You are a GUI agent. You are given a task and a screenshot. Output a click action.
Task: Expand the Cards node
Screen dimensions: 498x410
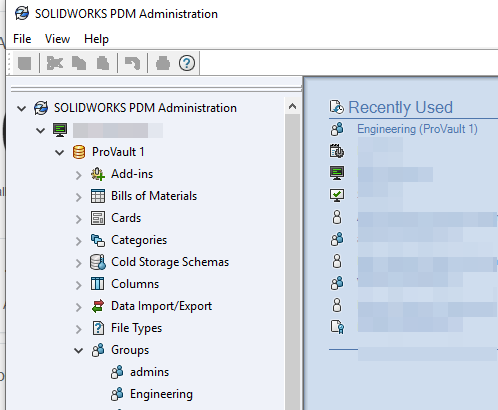[79, 219]
